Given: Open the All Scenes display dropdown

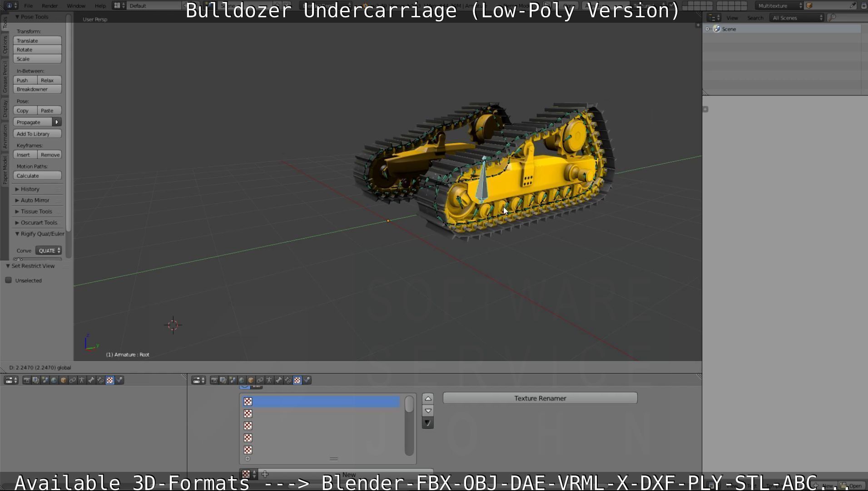Looking at the screenshot, I should click(x=797, y=18).
